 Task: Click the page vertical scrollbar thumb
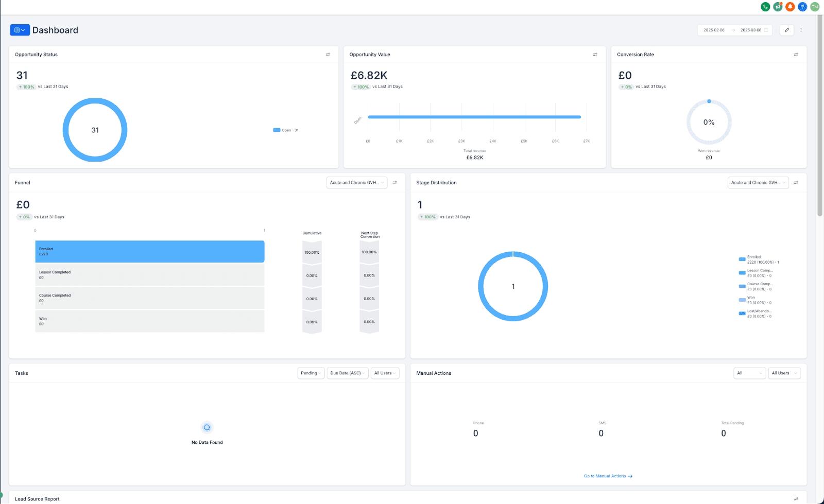pos(820,116)
